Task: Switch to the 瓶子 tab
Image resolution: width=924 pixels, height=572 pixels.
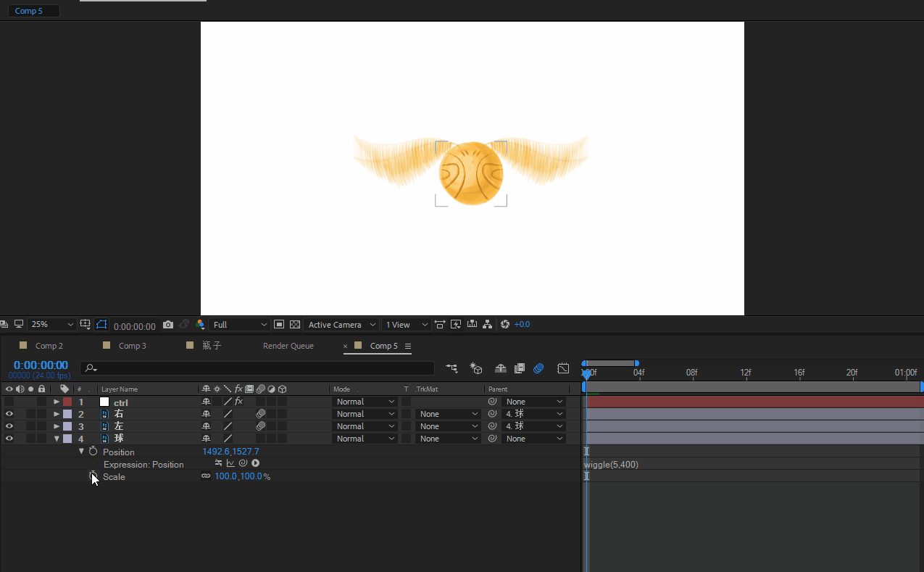Action: click(212, 346)
